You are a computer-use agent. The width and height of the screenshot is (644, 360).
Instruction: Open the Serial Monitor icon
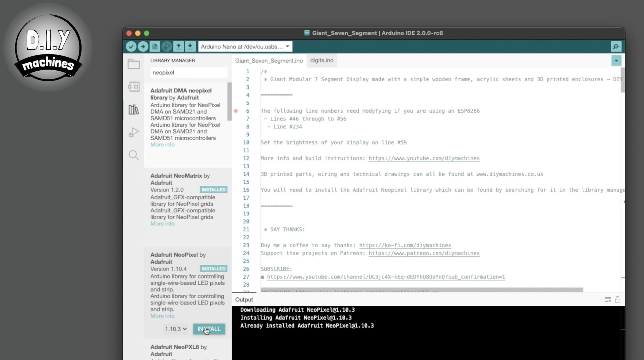tap(616, 46)
